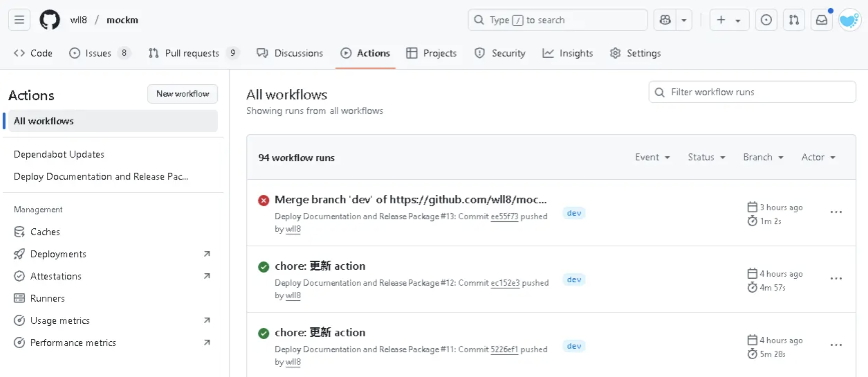Switch to the Security tab
The width and height of the screenshot is (868, 377).
click(500, 53)
